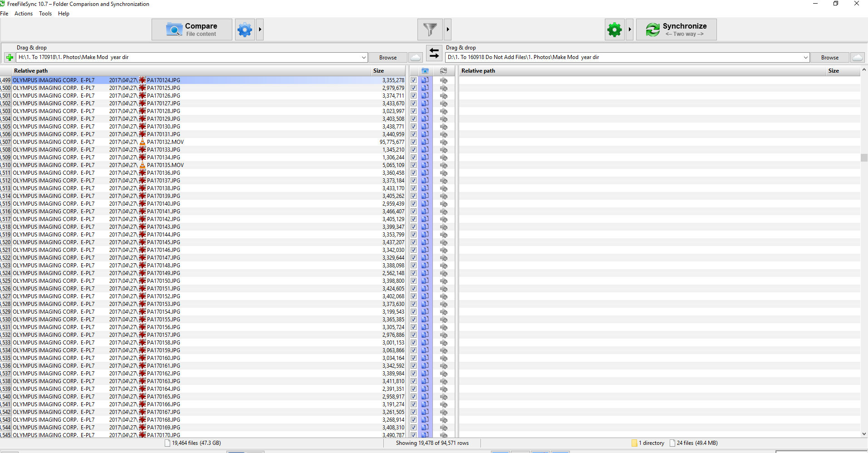Screen dimensions: 868x453
Task: Click the VLC icon of PA170135.MOV
Action: (x=142, y=165)
